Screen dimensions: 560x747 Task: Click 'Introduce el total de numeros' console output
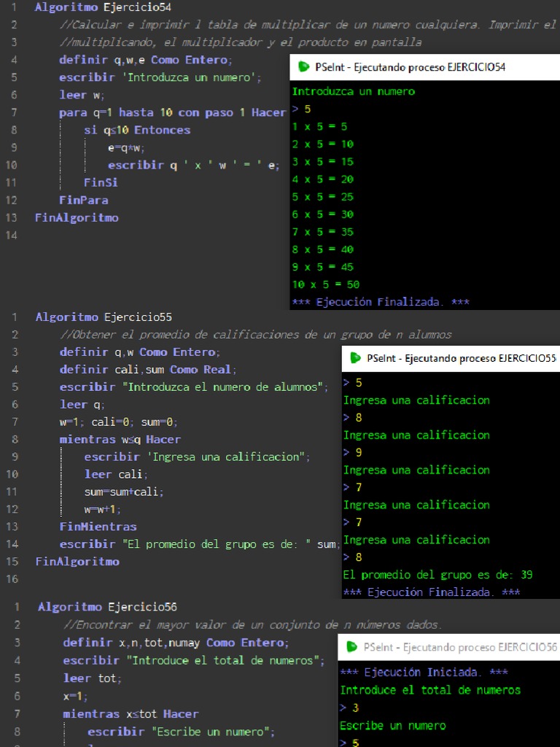point(430,690)
